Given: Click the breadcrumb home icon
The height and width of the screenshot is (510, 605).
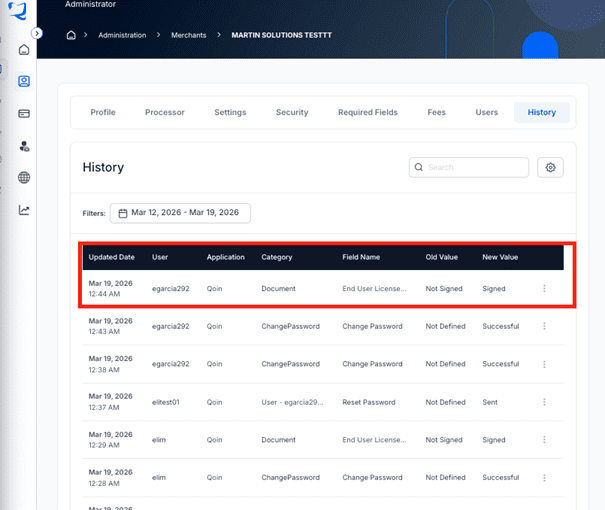Looking at the screenshot, I should (71, 35).
